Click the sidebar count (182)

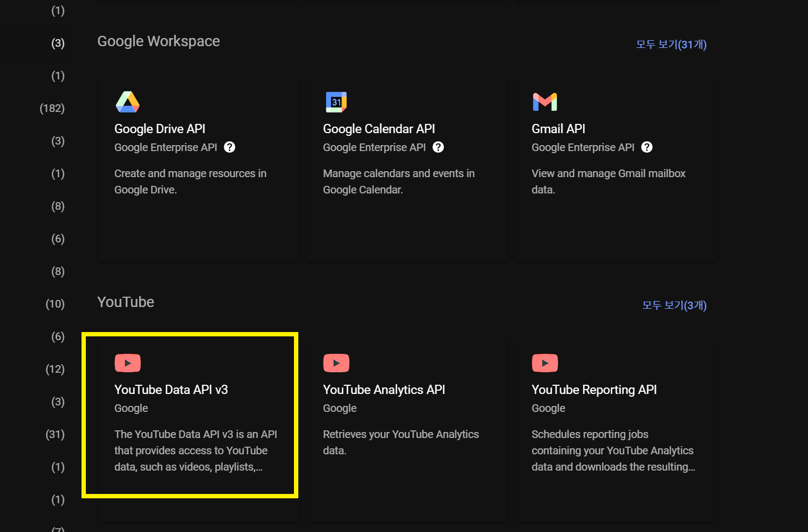[x=52, y=108]
